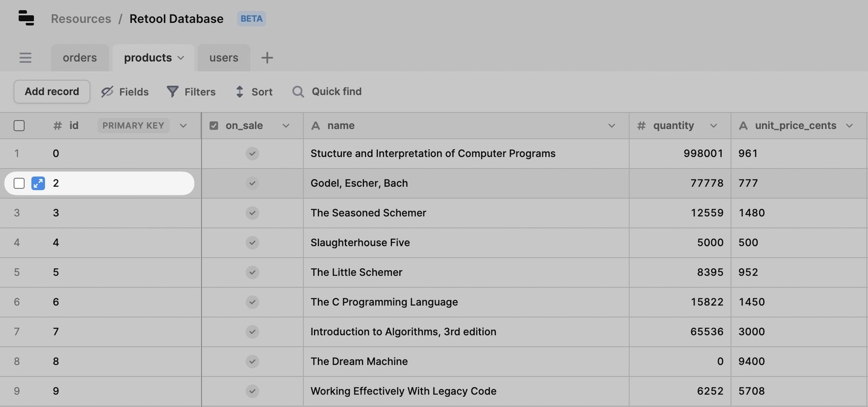Open the quantity column dropdown menu
Screen dimensions: 868x407
[713, 126]
